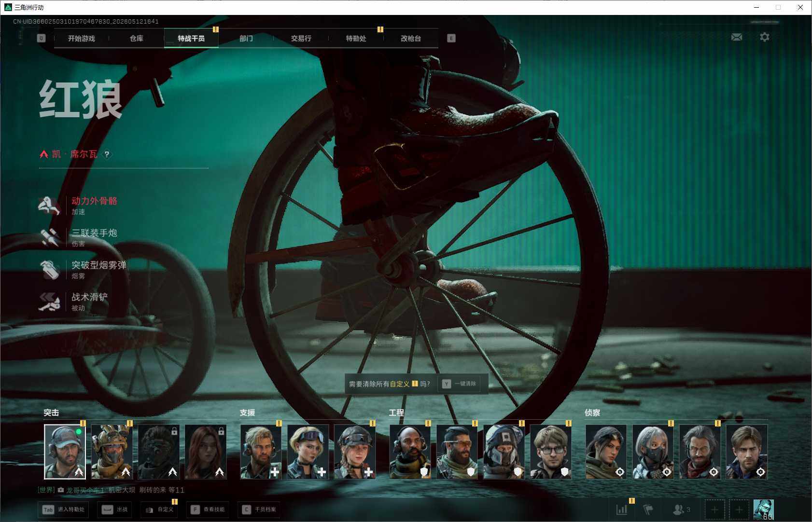Select the red-scarf bearded 侦察 operator

point(700,452)
